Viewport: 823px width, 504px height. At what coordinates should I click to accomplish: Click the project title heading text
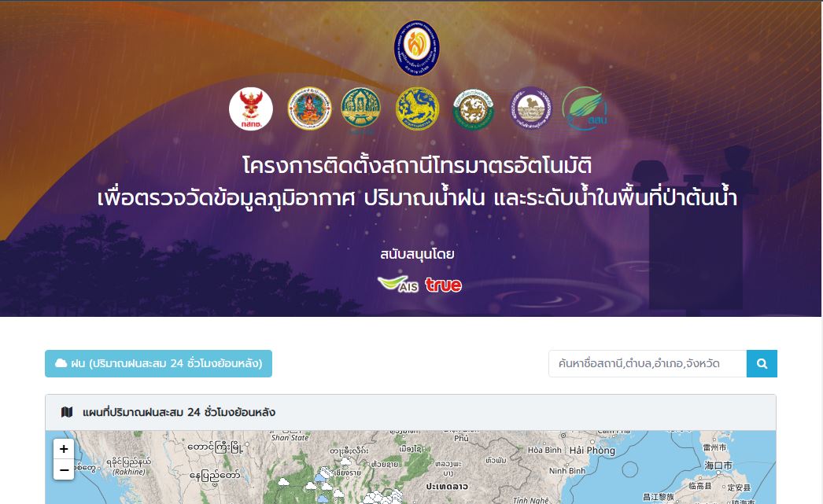(417, 182)
